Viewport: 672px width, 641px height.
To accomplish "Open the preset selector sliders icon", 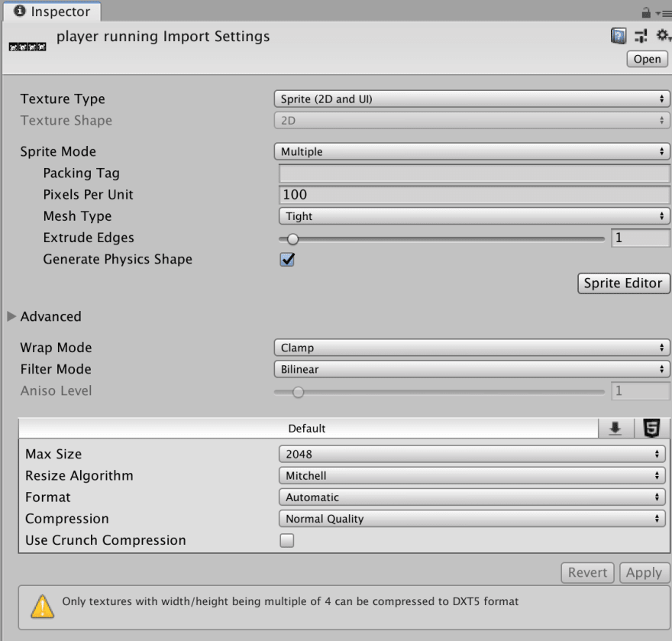I will pyautogui.click(x=641, y=36).
